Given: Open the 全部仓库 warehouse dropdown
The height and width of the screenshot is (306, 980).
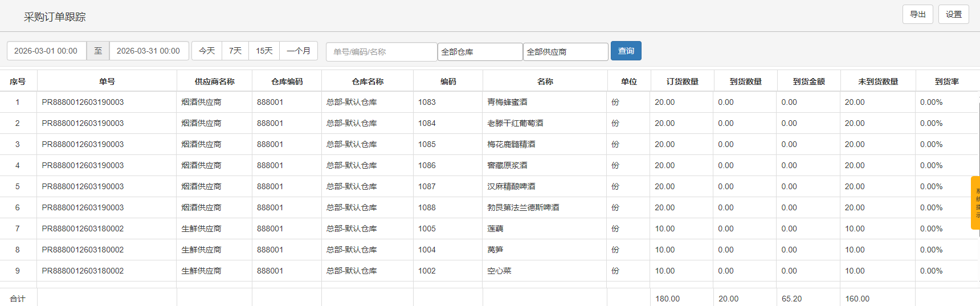Looking at the screenshot, I should (x=480, y=52).
